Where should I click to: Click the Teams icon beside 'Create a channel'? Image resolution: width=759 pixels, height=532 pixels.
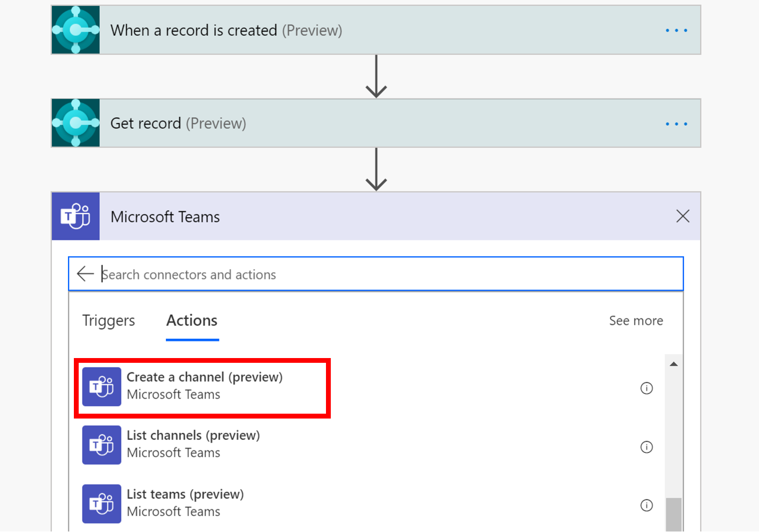click(102, 387)
